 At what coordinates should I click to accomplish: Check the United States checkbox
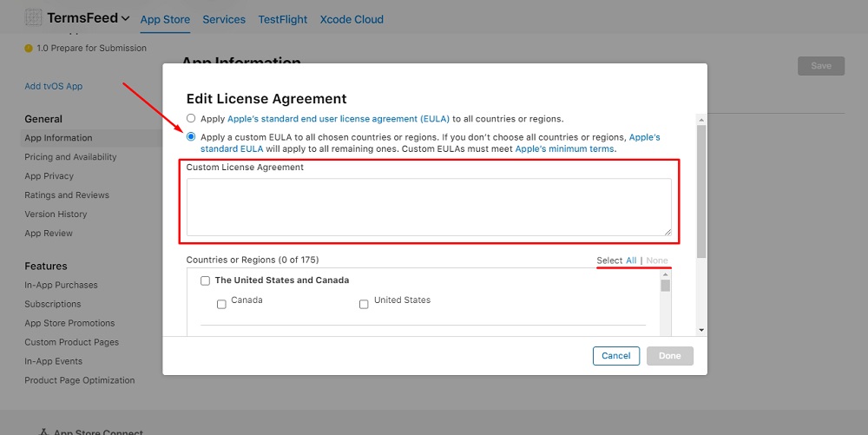[x=364, y=305]
